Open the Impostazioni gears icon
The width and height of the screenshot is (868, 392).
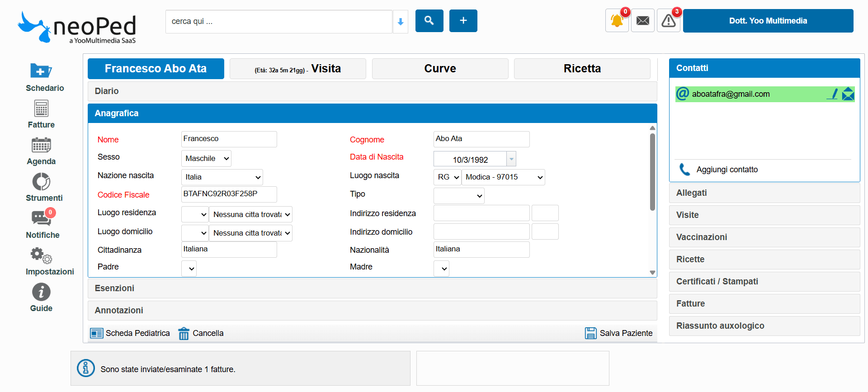pos(41,255)
